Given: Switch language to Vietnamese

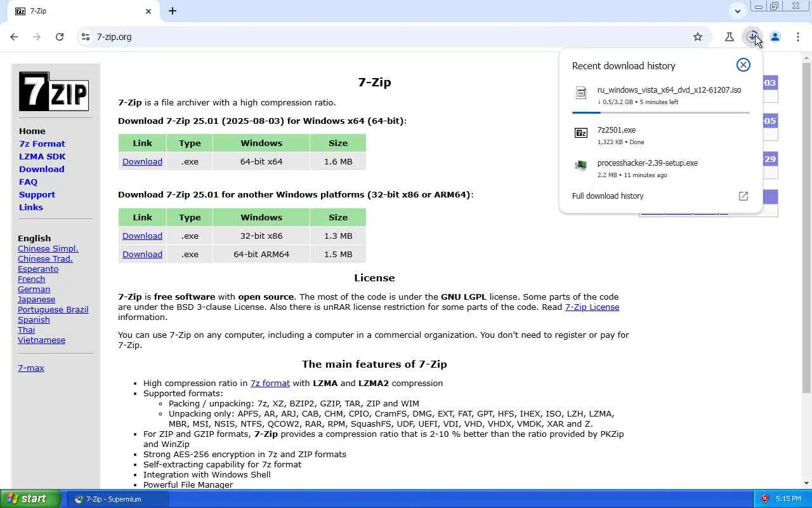Looking at the screenshot, I should click(41, 340).
